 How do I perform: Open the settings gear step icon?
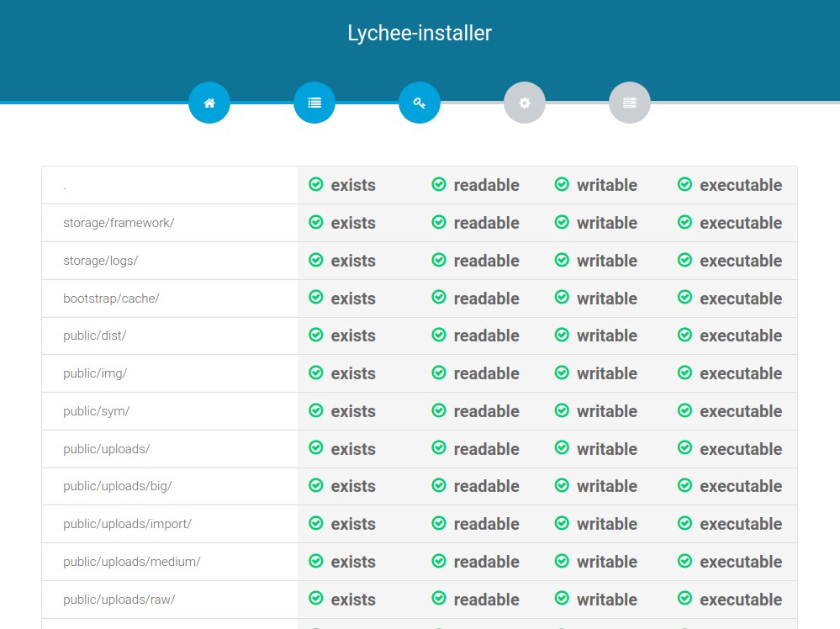tap(525, 103)
